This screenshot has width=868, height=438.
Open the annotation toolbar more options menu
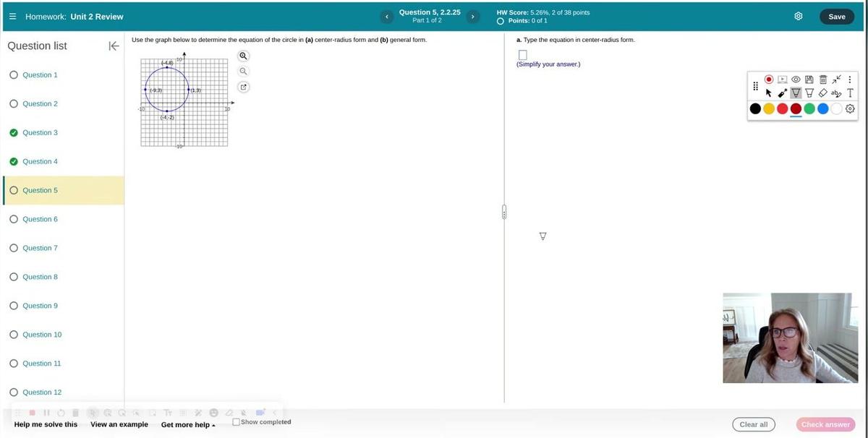(x=850, y=80)
